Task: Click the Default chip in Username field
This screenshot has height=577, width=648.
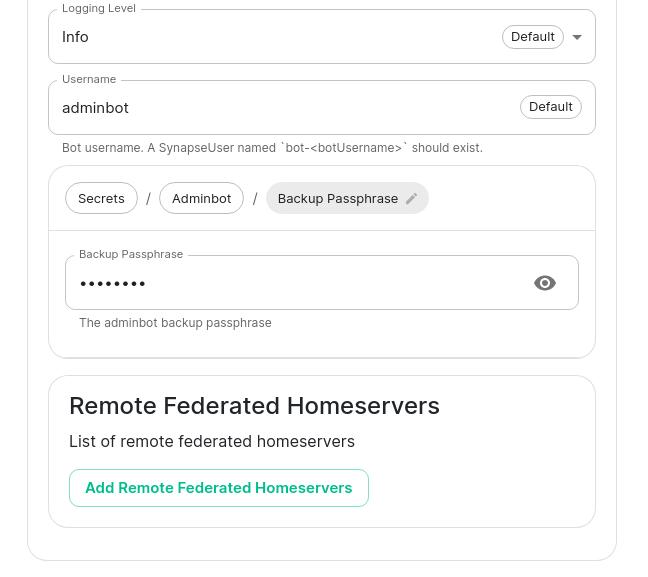Action: pyautogui.click(x=550, y=107)
